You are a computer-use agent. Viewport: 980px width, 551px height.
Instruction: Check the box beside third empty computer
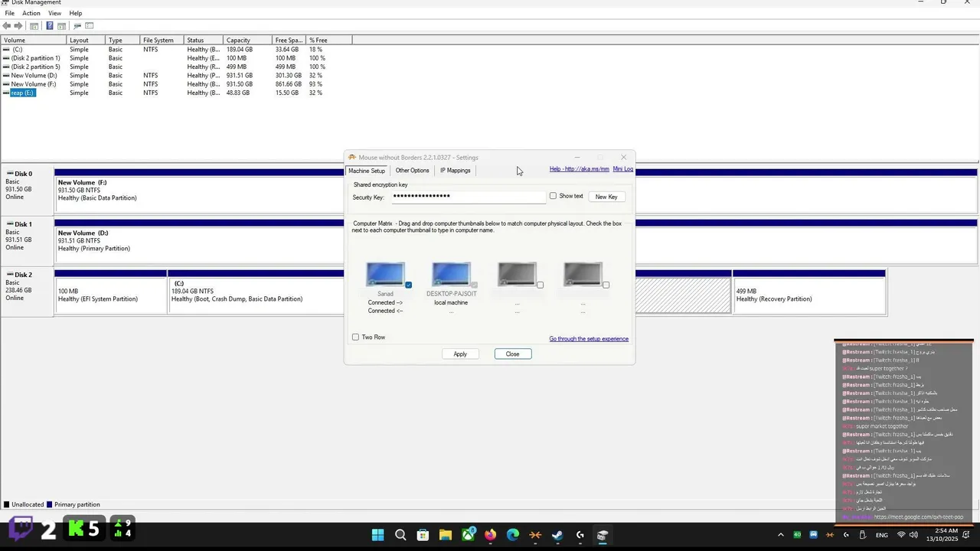pos(540,285)
